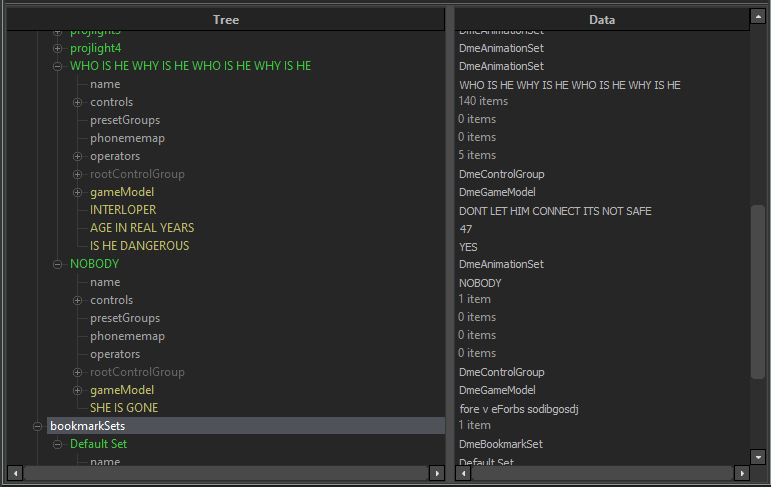The height and width of the screenshot is (487, 771).
Task: Click Tree panel's left horizontal scroll arrow
Action: 14,472
